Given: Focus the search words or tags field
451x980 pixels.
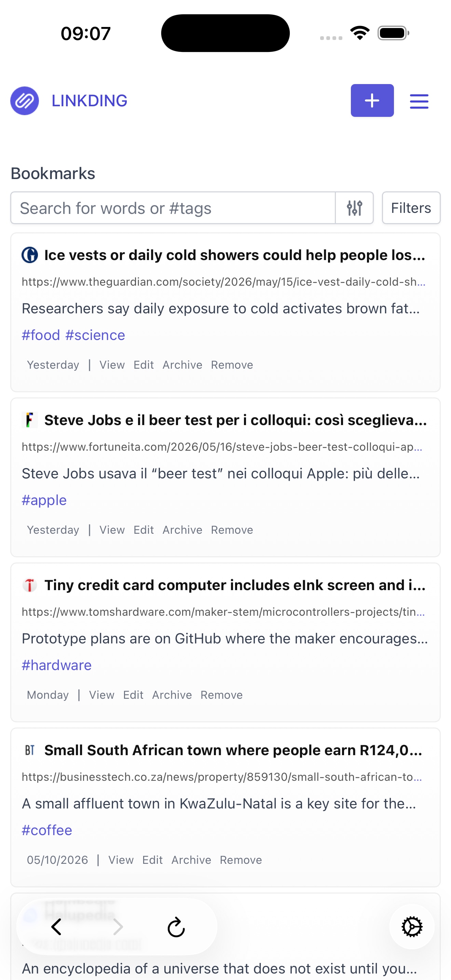Looking at the screenshot, I should pos(173,208).
